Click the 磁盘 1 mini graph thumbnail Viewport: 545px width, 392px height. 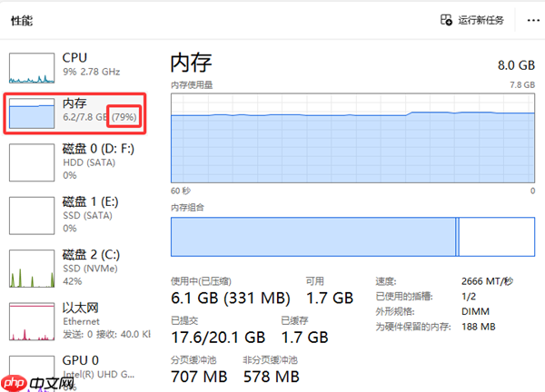point(32,212)
